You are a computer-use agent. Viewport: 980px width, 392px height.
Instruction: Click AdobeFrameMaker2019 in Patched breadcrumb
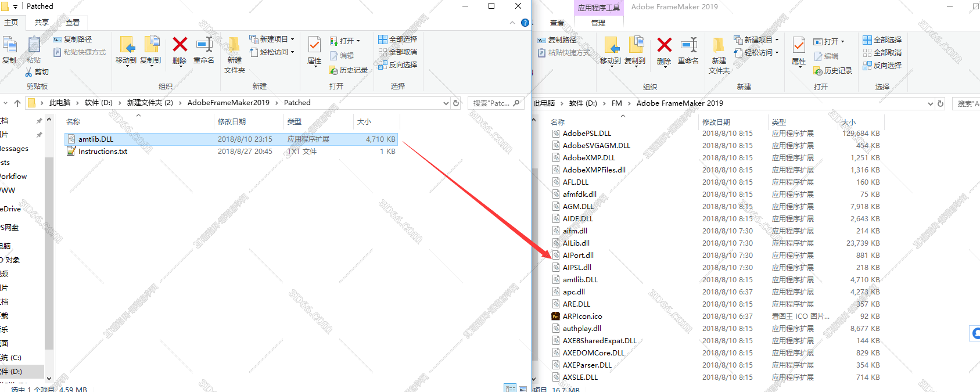point(228,103)
